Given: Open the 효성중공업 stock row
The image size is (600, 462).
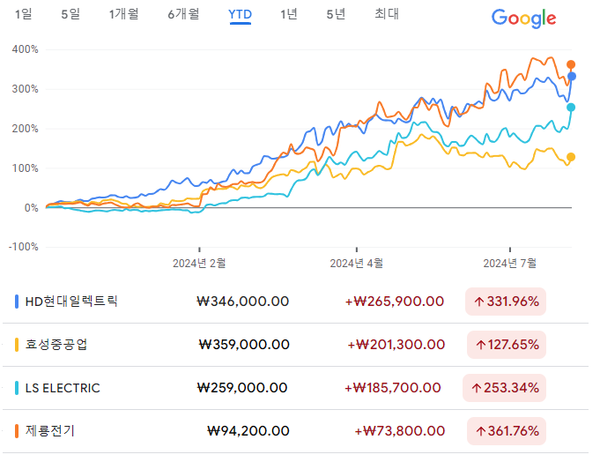Looking at the screenshot, I should (56, 344).
